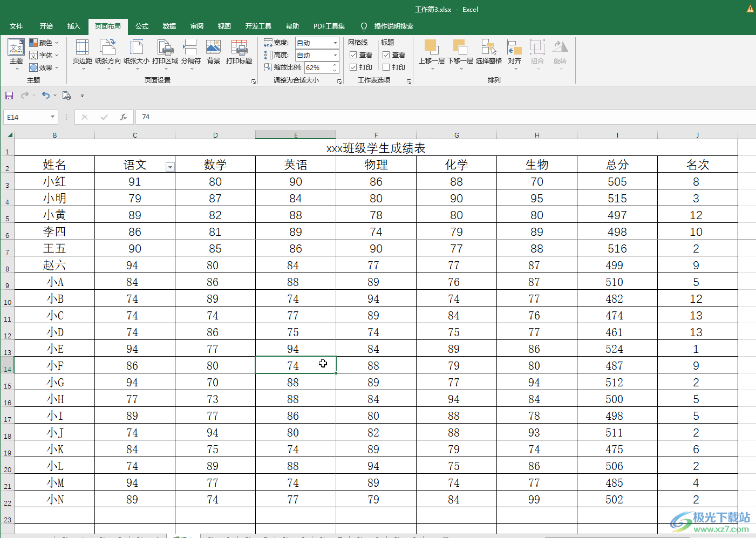Open the Developer (开发工具) tab

(258, 26)
